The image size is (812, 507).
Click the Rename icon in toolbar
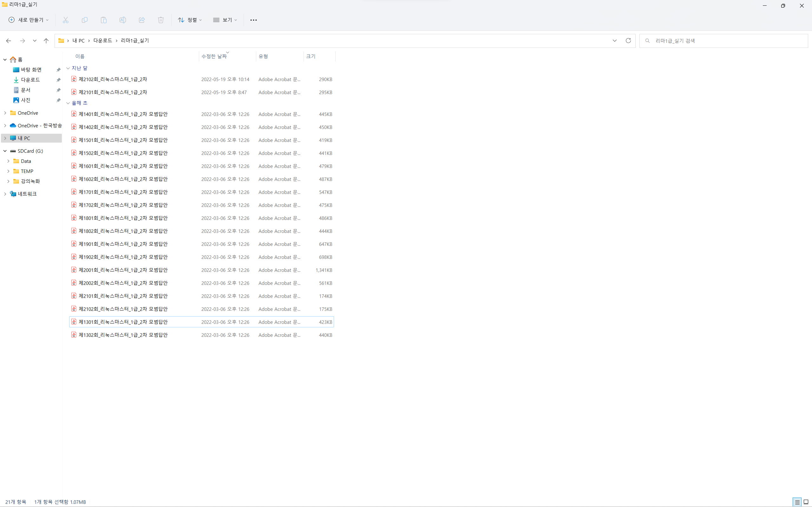(122, 20)
